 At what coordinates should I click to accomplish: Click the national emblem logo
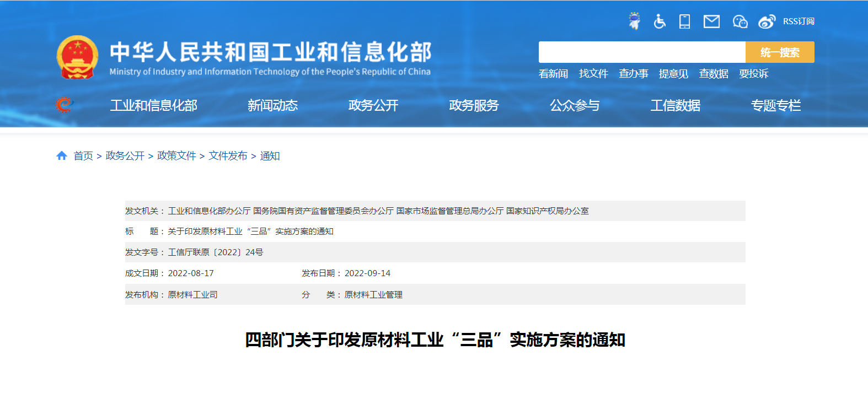pos(77,57)
